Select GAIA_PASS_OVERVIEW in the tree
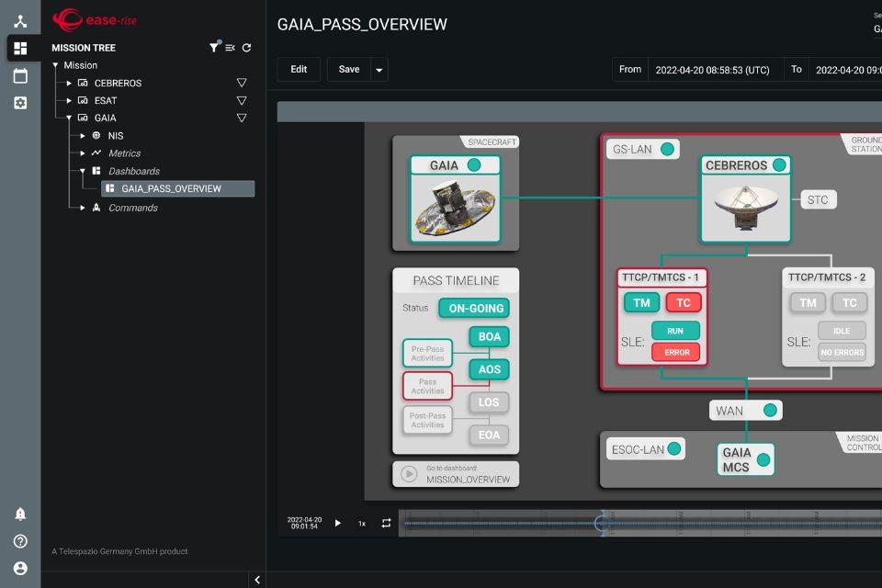 [177, 188]
